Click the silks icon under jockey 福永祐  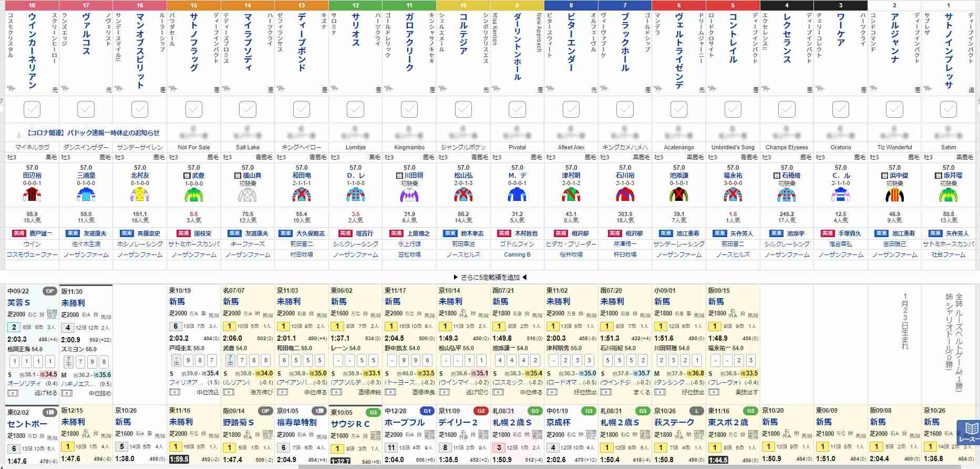point(733,195)
